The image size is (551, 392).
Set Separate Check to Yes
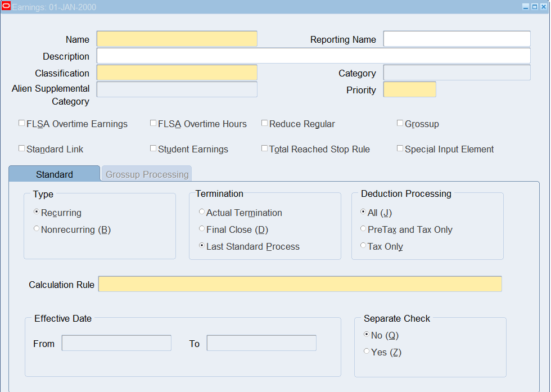click(367, 352)
